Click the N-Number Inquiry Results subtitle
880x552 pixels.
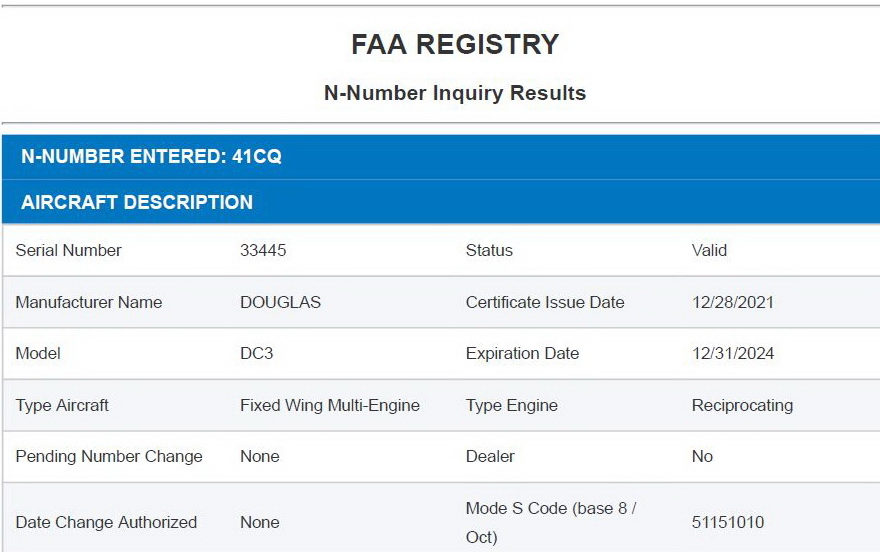(454, 93)
